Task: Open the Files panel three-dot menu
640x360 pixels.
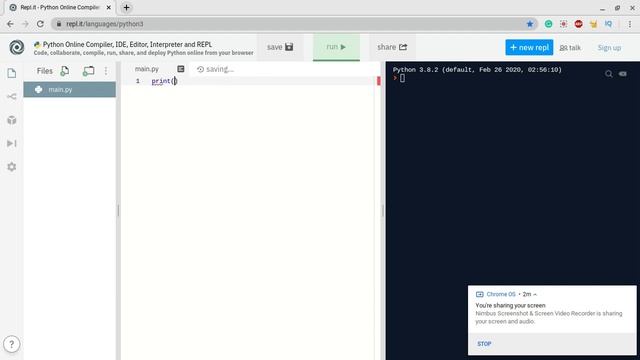Action: (x=106, y=71)
